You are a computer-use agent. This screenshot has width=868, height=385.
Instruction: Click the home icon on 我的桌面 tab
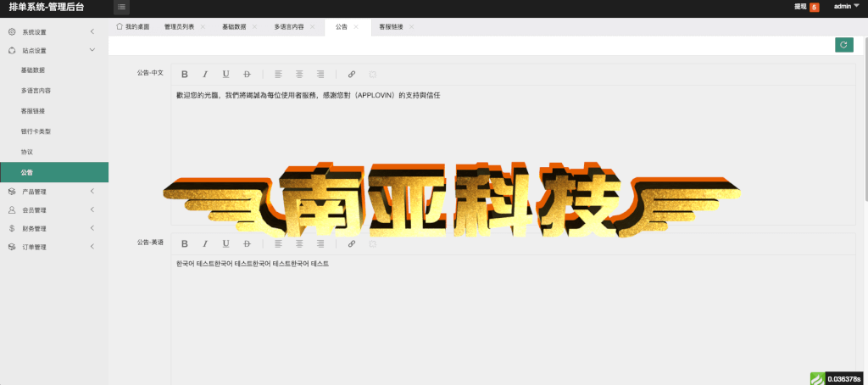coord(119,26)
